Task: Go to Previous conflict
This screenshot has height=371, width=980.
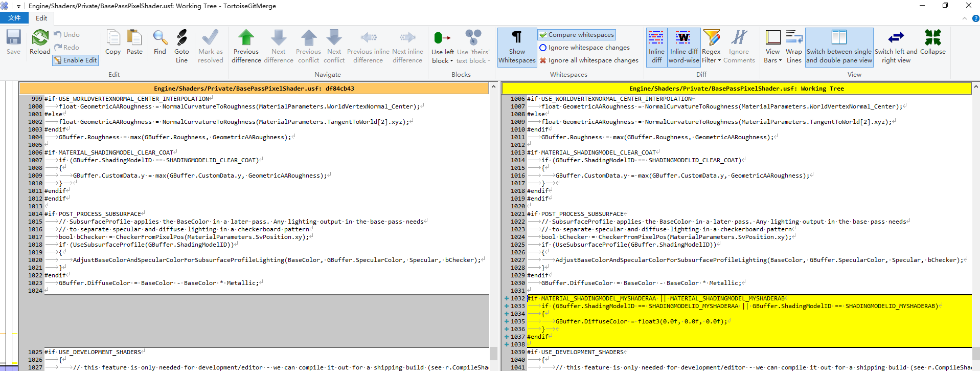Action: (x=308, y=46)
